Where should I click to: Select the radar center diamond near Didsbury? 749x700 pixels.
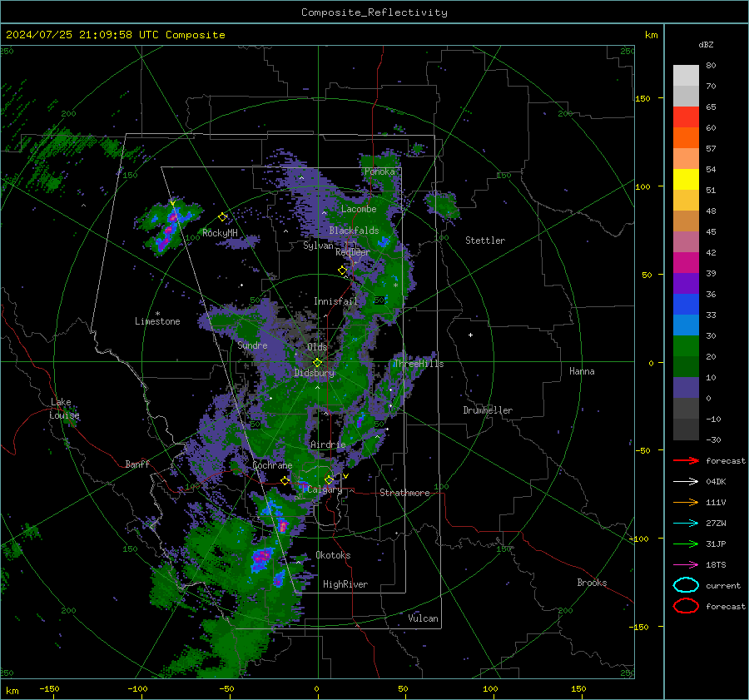tap(317, 363)
